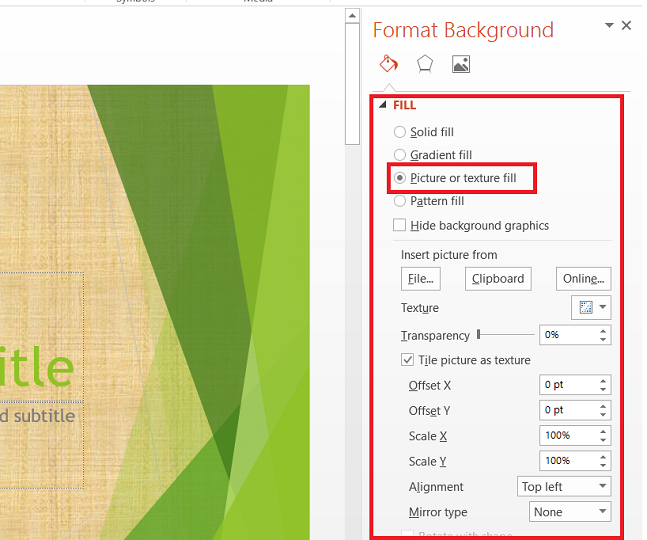Click the Transparency slider handle
647x540 pixels.
click(x=479, y=334)
